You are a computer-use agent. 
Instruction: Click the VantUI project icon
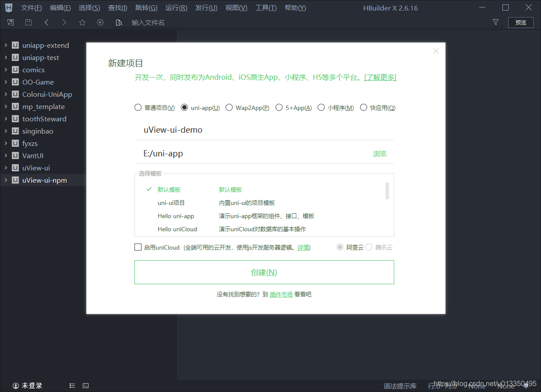point(16,155)
